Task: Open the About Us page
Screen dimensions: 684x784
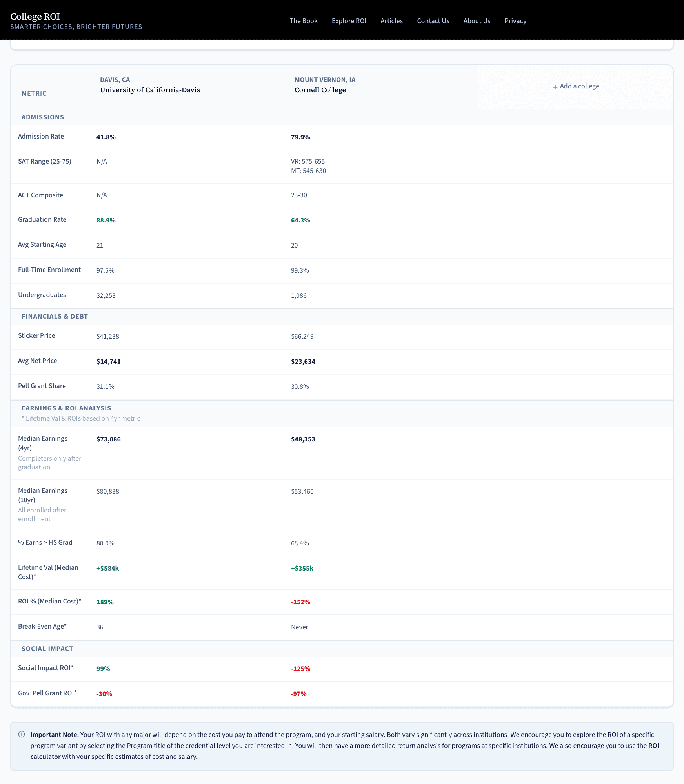Action: (x=477, y=21)
